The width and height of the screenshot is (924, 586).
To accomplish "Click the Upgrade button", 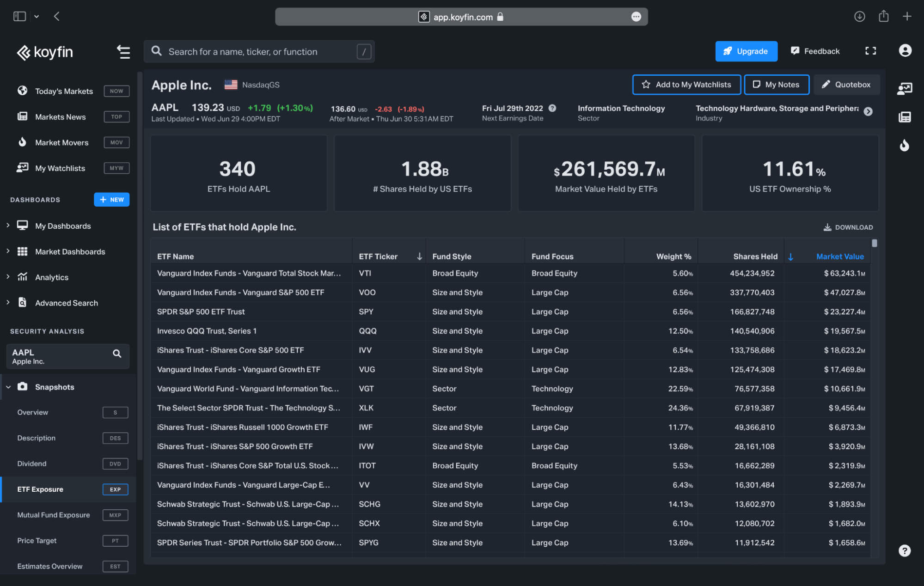I will [x=746, y=51].
